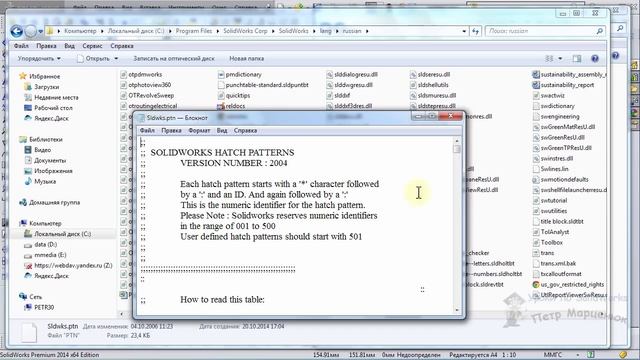Open the dropdown arrow next to Открыть
This screenshot has width=640, height=360.
(x=116, y=59)
